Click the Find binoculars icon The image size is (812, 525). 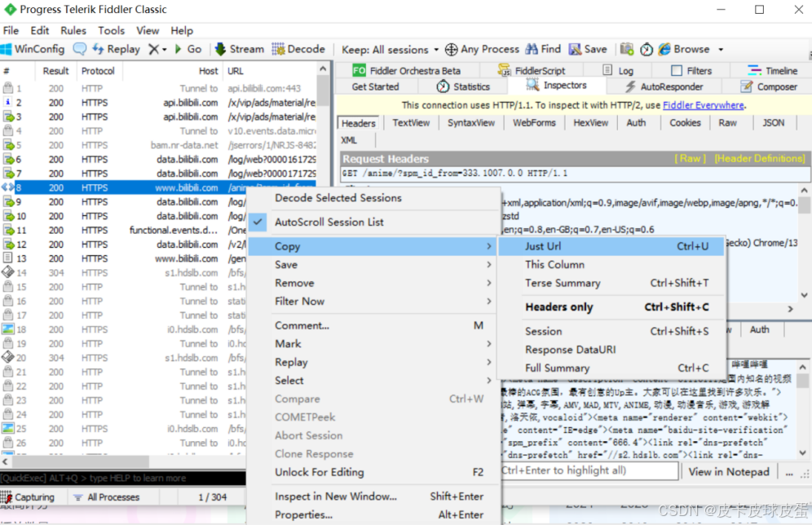[x=532, y=49]
